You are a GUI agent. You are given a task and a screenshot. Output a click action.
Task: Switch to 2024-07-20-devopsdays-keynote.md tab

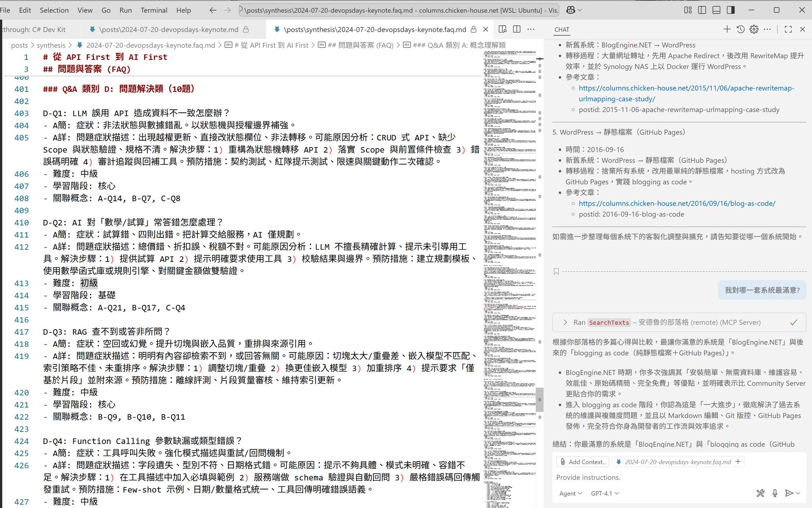point(169,29)
